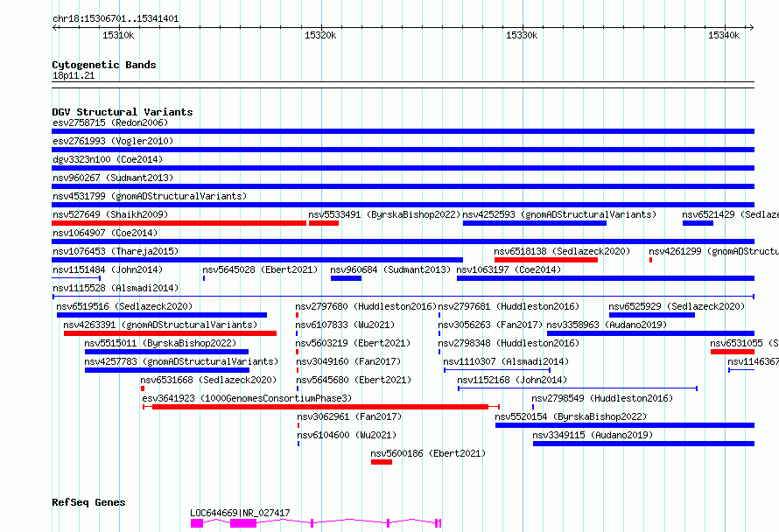Click the esv2758715 (Redon2006) variant label
Screen dimensions: 779x532
(x=110, y=122)
